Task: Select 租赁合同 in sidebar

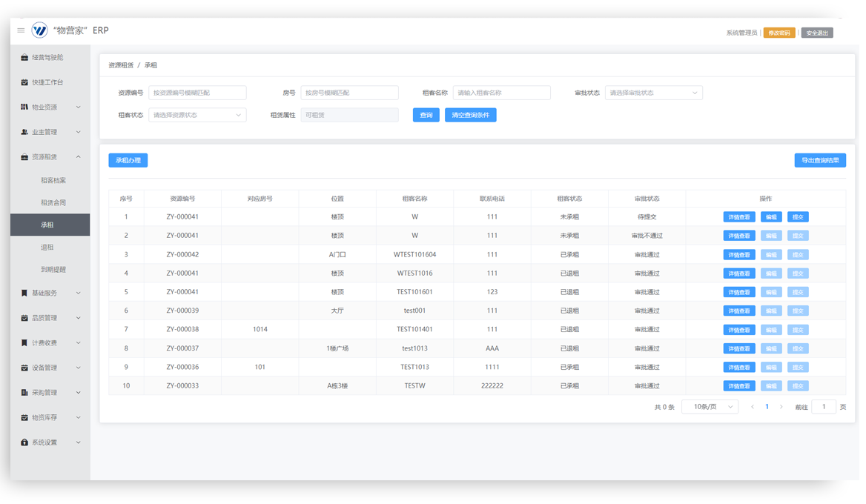Action: click(53, 203)
